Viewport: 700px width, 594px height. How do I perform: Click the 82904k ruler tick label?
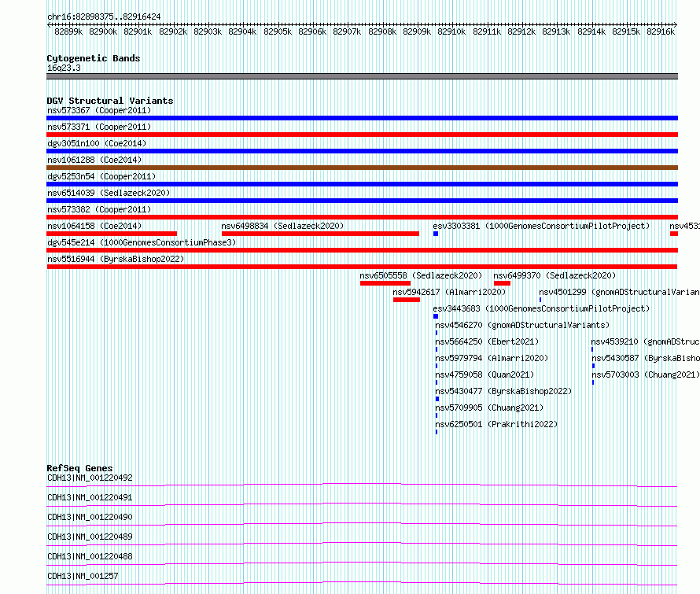pyautogui.click(x=242, y=31)
